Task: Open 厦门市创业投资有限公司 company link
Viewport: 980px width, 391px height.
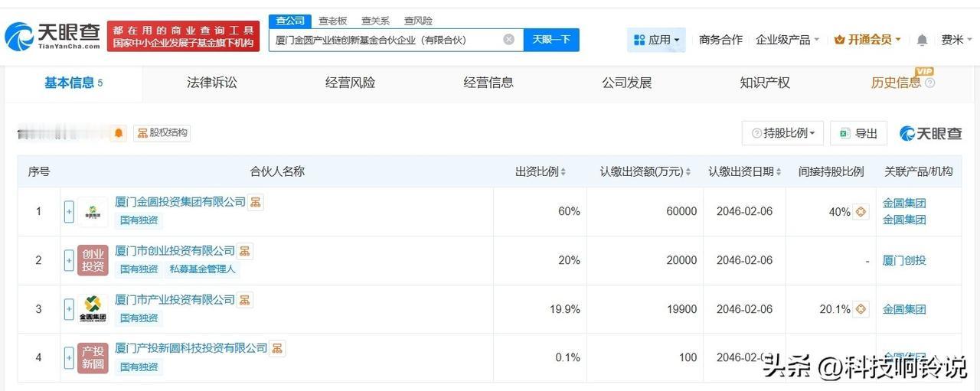Action: pos(175,251)
